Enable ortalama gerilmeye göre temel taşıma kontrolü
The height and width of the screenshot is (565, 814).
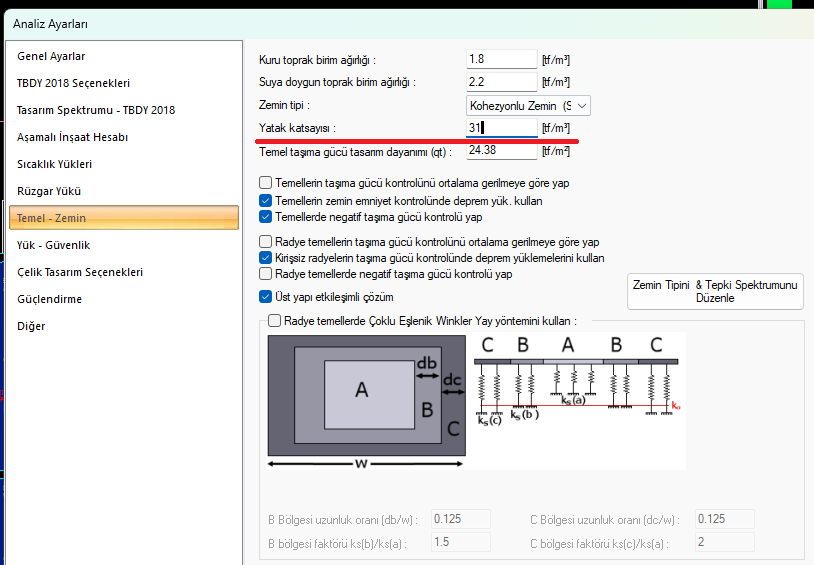pyautogui.click(x=265, y=183)
